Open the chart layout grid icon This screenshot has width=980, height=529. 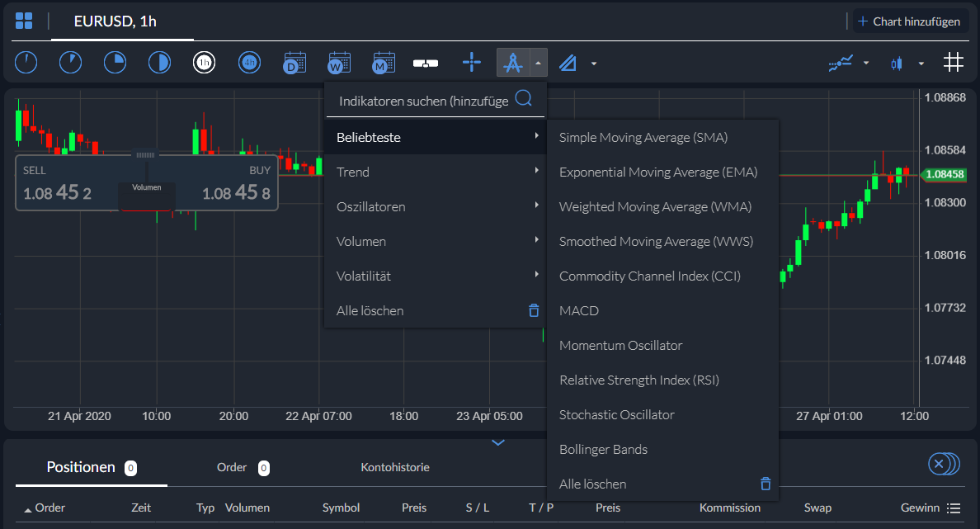[24, 21]
